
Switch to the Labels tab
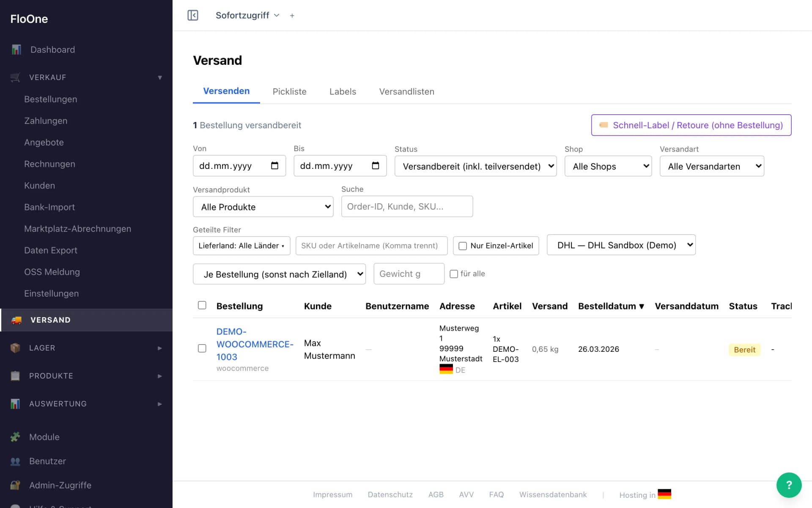343,91
